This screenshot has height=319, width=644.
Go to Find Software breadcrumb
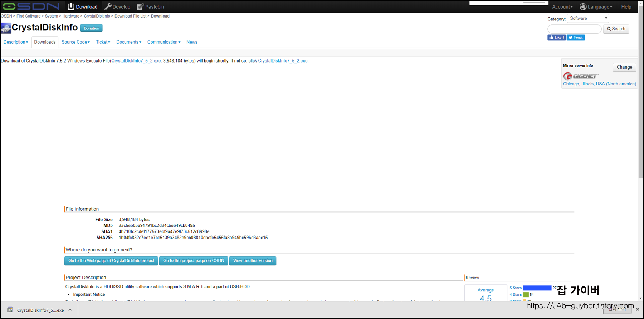[29, 16]
